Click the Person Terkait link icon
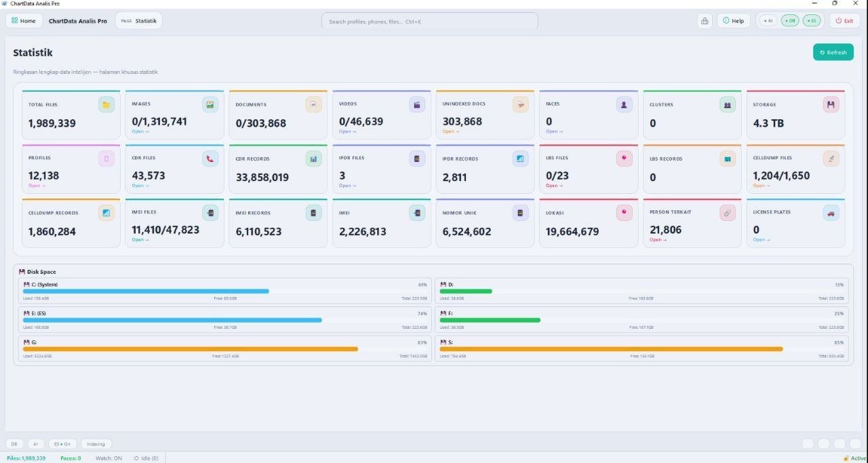 728,213
